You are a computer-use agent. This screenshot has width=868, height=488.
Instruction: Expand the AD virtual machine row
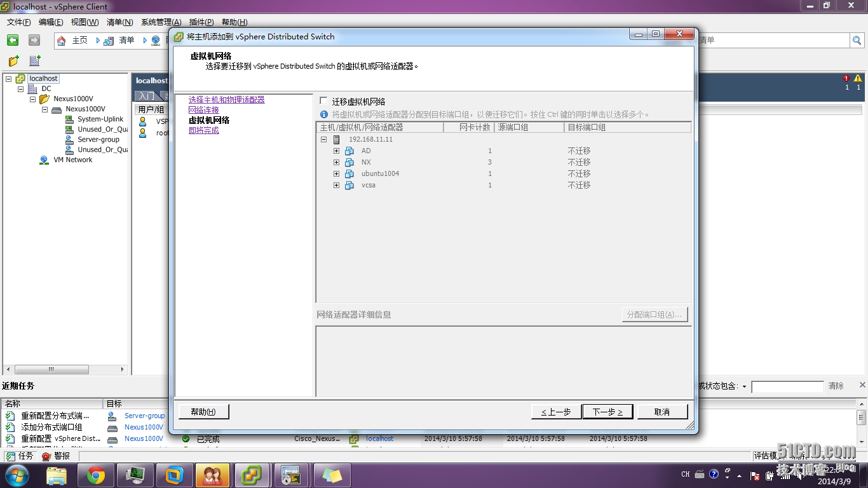click(x=336, y=151)
